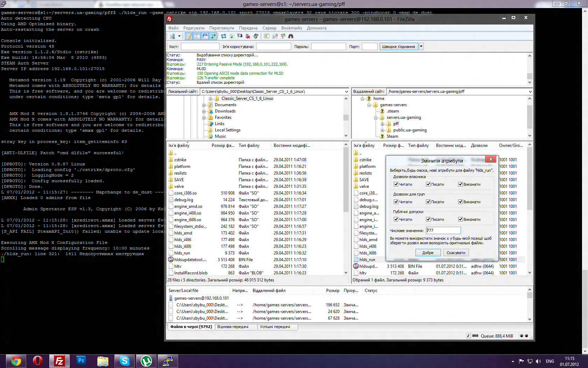588x368 pixels.
Task: Expand the pff folder in remote tree
Action: pos(382,124)
